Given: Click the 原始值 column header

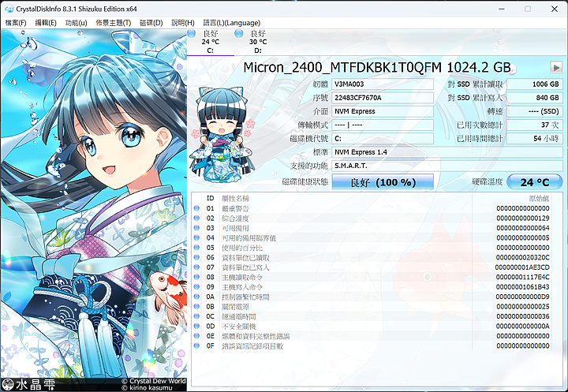Looking at the screenshot, I should pos(539,198).
